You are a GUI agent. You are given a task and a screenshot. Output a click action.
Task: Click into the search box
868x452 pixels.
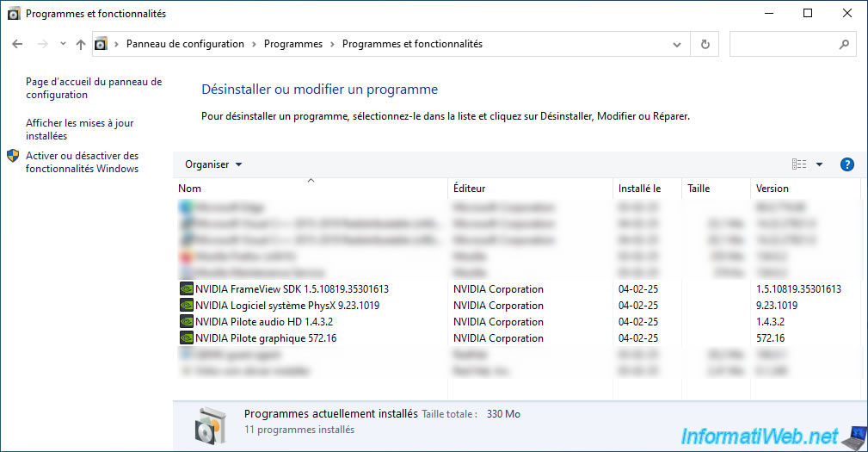coord(785,44)
